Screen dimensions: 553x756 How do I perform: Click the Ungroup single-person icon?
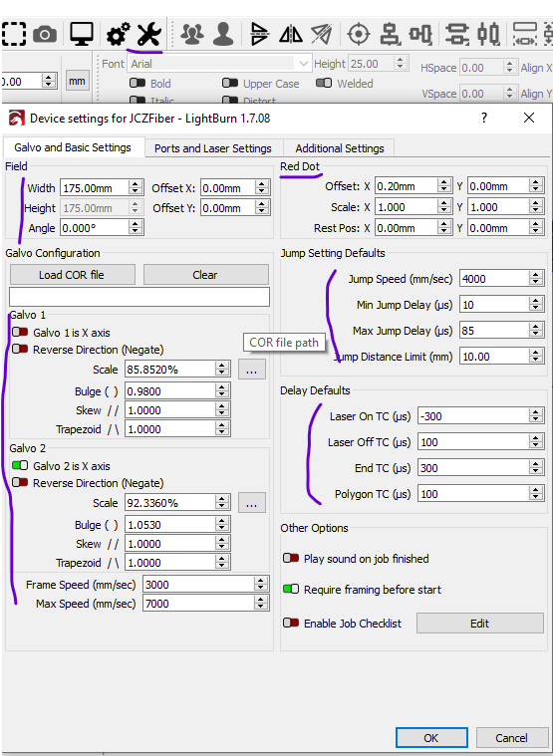[x=223, y=35]
